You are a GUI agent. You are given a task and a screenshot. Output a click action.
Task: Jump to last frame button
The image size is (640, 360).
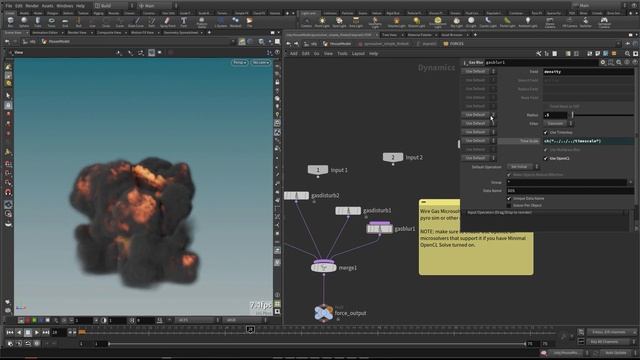click(46, 333)
